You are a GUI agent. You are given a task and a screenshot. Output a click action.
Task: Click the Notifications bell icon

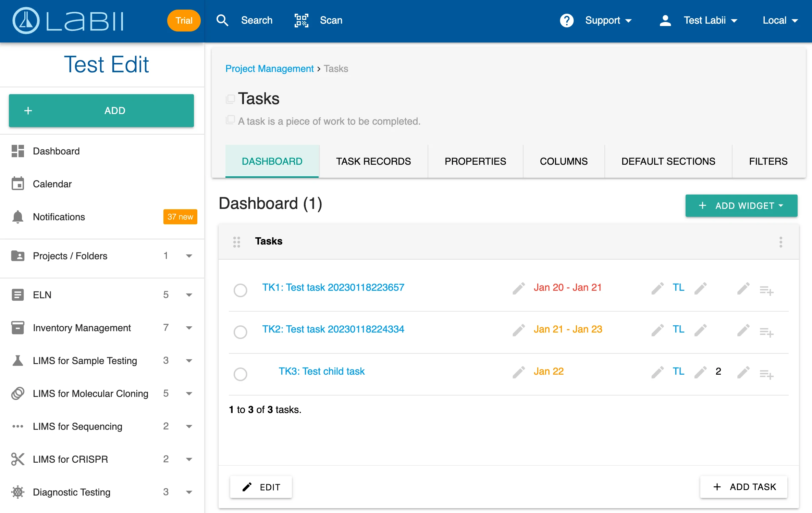tap(17, 217)
